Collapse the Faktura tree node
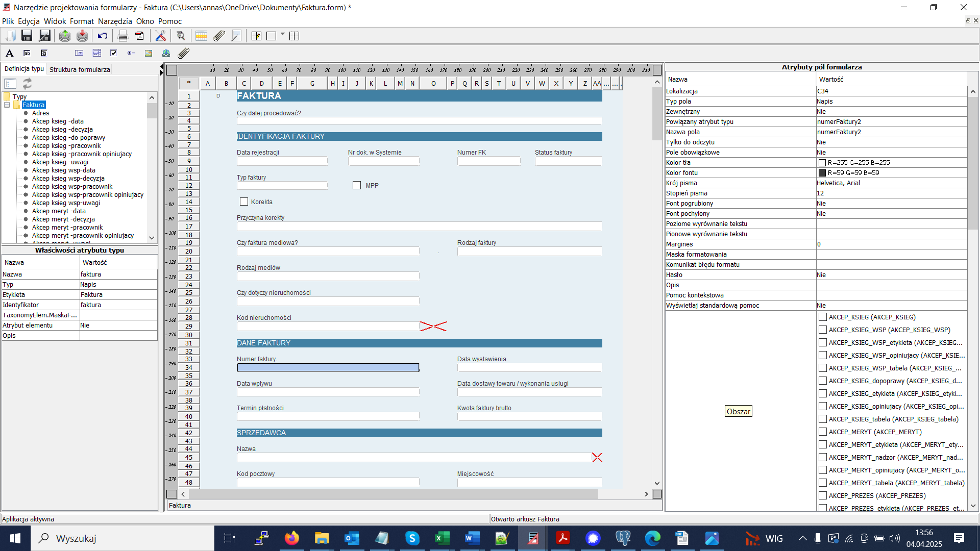Image resolution: width=980 pixels, height=551 pixels. click(7, 105)
